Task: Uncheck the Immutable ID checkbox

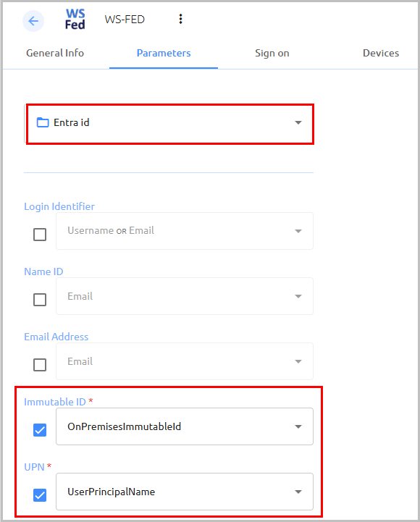Action: pos(40,430)
